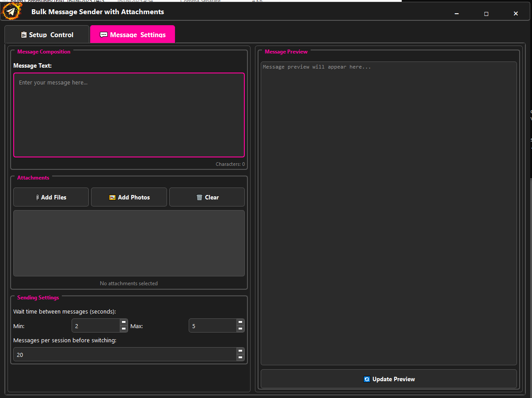Click the speech bubble icon on Message Settings tab

[x=104, y=34]
